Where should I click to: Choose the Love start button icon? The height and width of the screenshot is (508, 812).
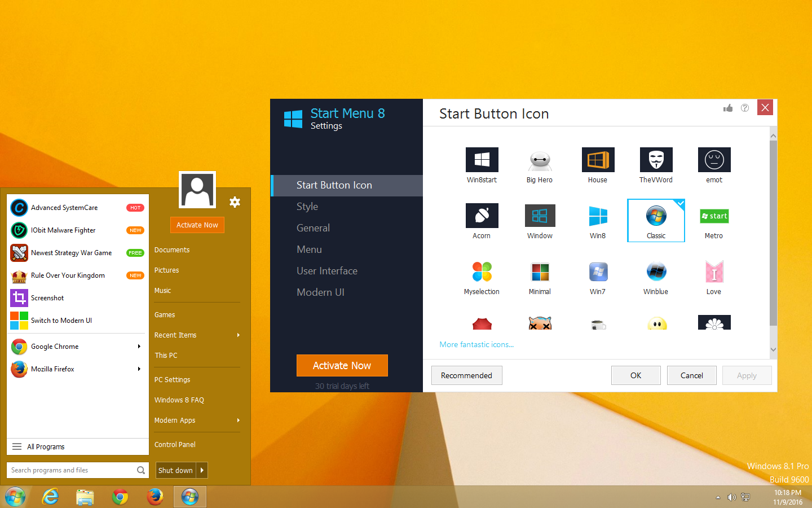pyautogui.click(x=713, y=271)
